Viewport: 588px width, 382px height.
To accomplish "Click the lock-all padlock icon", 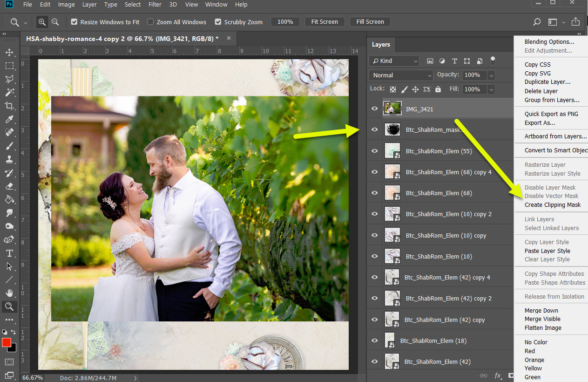I will pyautogui.click(x=438, y=89).
